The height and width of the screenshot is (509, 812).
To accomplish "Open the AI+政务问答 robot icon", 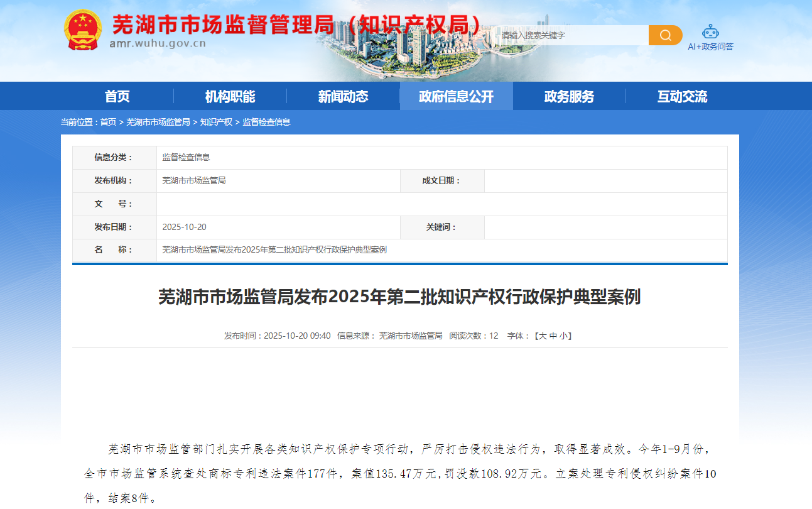I will (710, 31).
